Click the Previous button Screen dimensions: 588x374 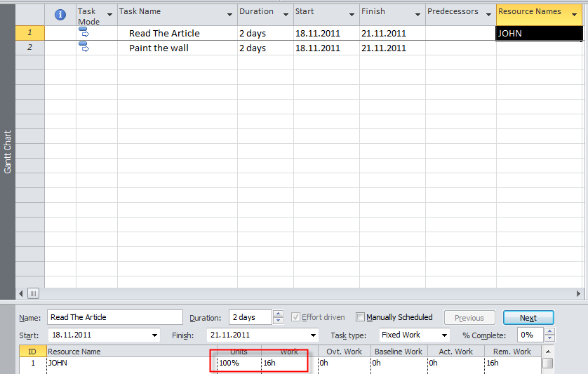point(469,318)
